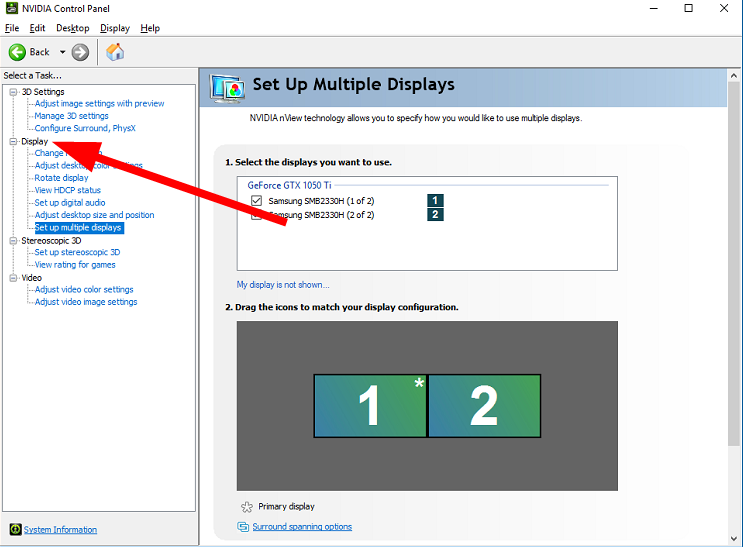The width and height of the screenshot is (743, 547).
Task: Click the My display is not shown link
Action: point(283,284)
